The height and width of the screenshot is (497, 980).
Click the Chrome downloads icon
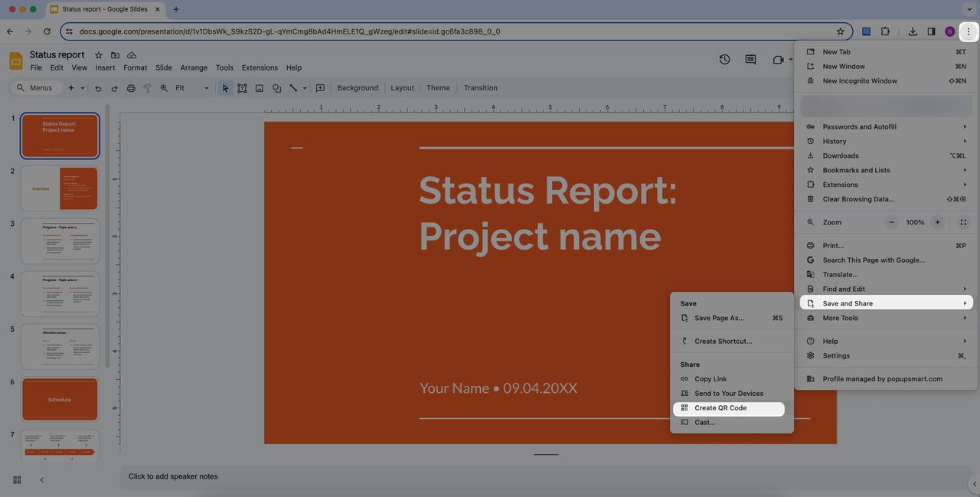(913, 31)
